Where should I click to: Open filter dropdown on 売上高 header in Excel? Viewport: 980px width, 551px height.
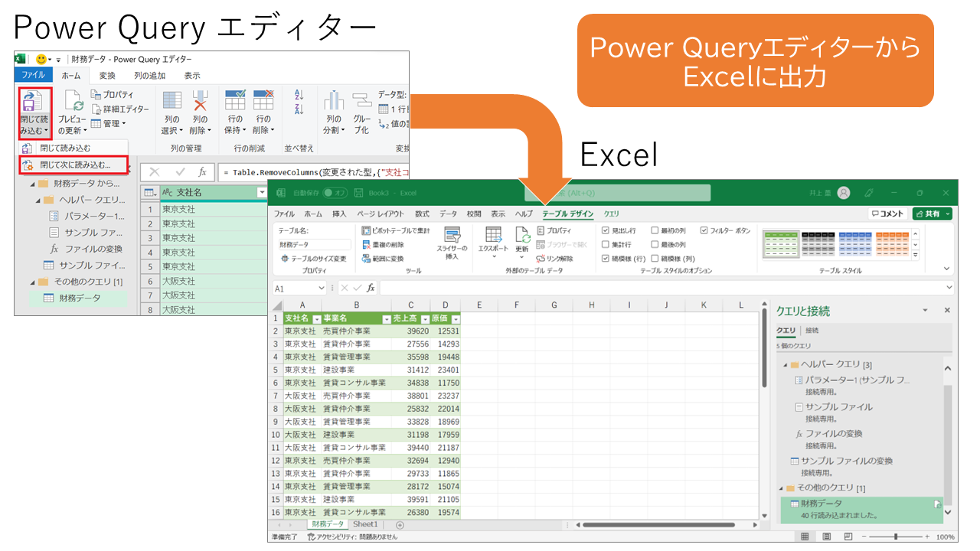(x=424, y=318)
